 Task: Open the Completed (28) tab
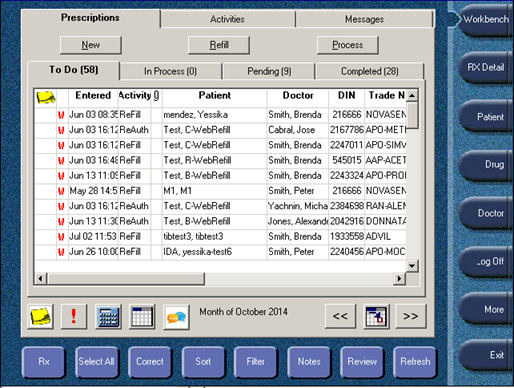pyautogui.click(x=370, y=71)
